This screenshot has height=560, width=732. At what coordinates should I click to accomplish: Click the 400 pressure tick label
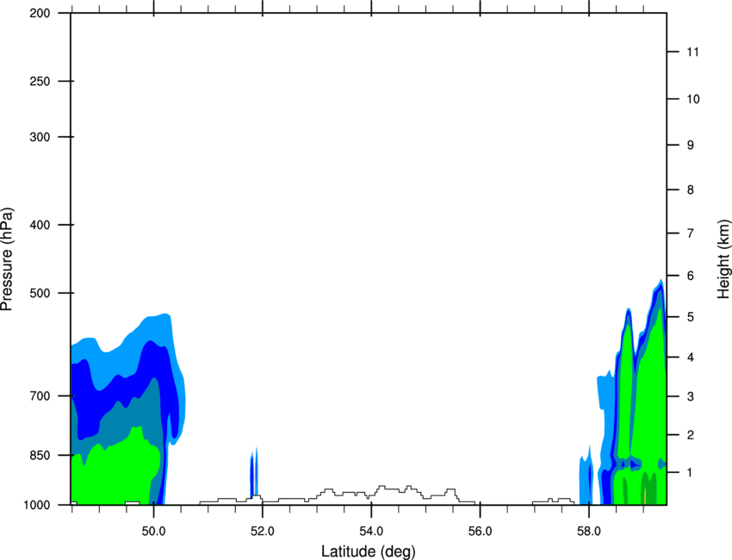click(x=40, y=225)
